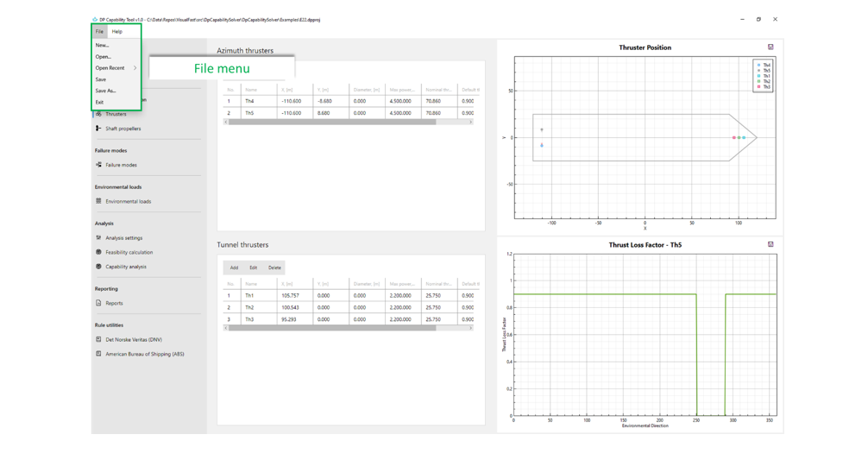Click the 95.293 X value cell
This screenshot has width=868, height=466.
[294, 319]
